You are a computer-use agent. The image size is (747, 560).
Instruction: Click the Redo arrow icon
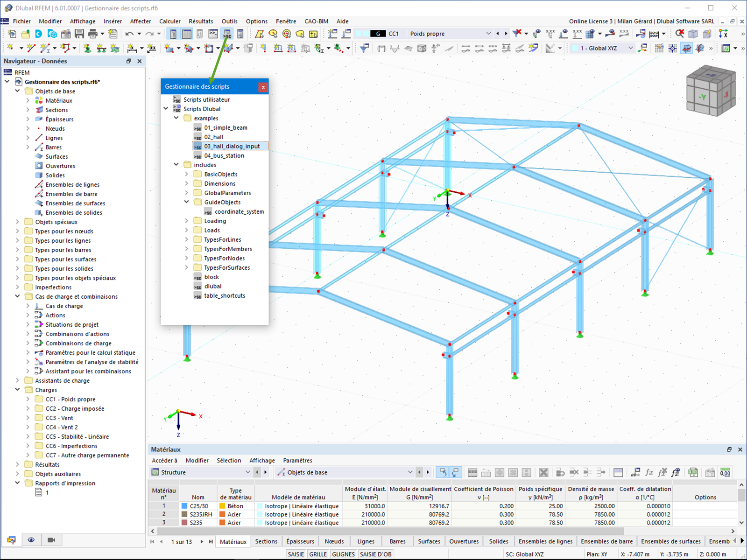[x=149, y=34]
